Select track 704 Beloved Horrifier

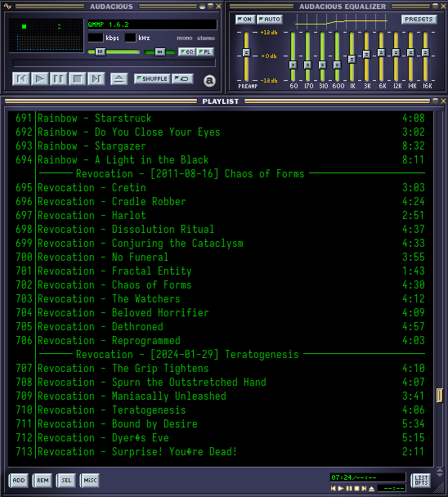coord(221,313)
